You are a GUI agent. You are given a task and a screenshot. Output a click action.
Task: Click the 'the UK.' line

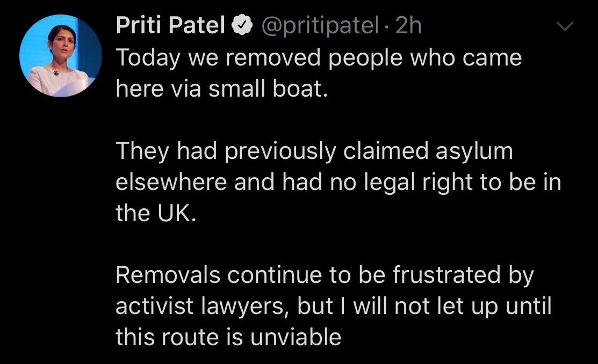coord(153,214)
